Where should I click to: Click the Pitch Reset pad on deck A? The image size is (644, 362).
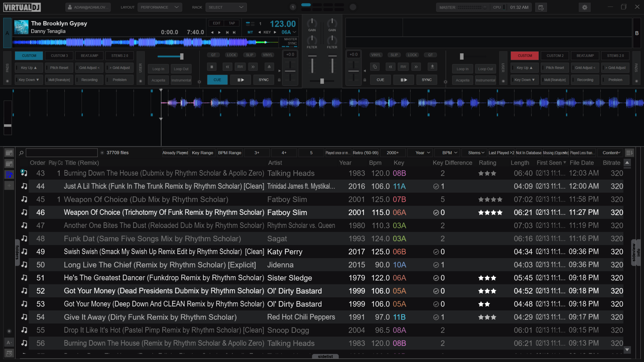point(59,68)
